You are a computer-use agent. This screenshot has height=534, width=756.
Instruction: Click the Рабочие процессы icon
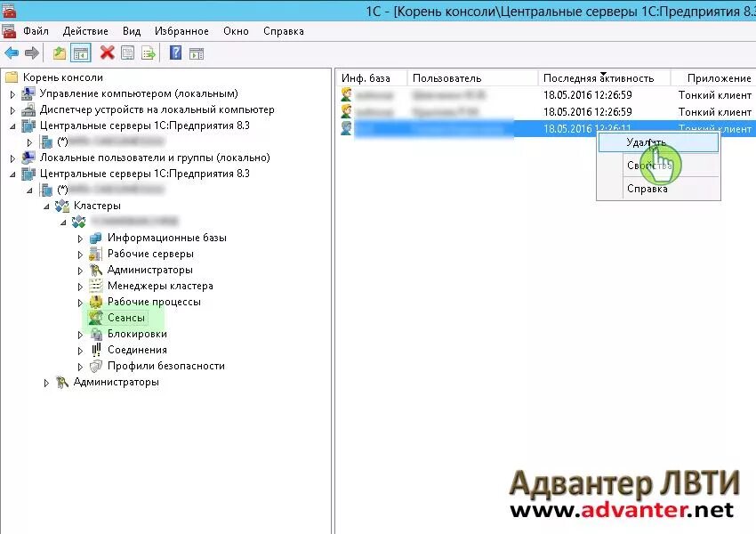96,302
